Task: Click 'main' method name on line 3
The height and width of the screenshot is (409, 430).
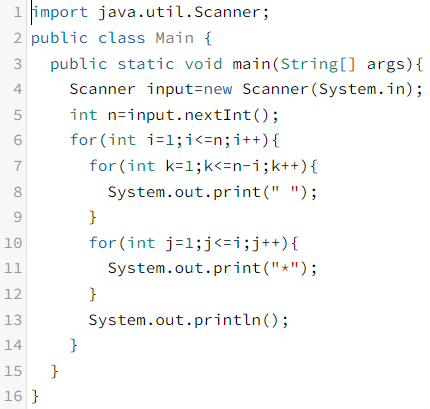Action: coord(251,64)
